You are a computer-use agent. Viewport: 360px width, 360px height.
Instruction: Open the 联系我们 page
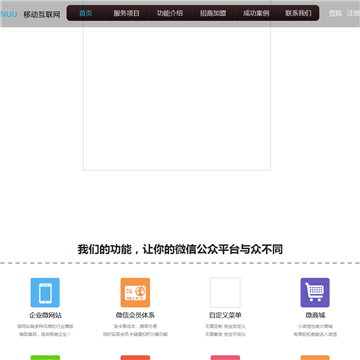[x=298, y=13]
